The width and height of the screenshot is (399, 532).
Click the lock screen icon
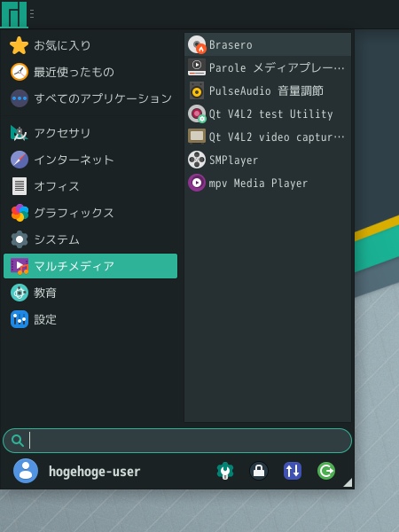pos(259,471)
